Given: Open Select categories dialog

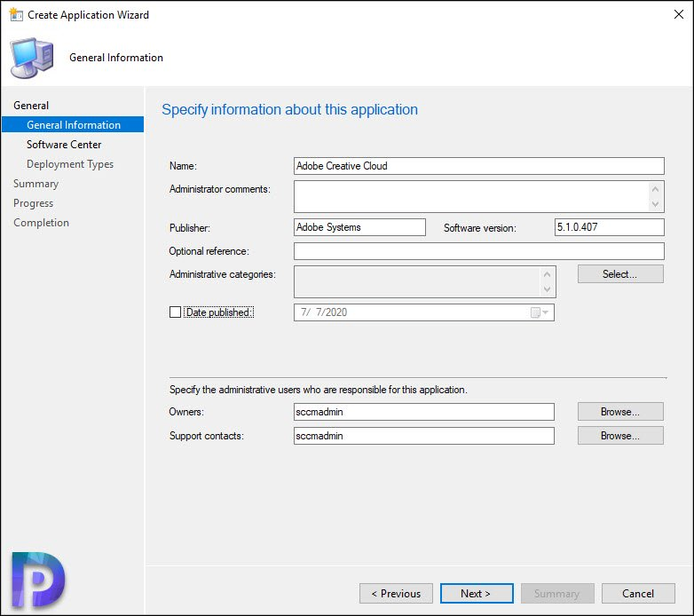Looking at the screenshot, I should [620, 274].
